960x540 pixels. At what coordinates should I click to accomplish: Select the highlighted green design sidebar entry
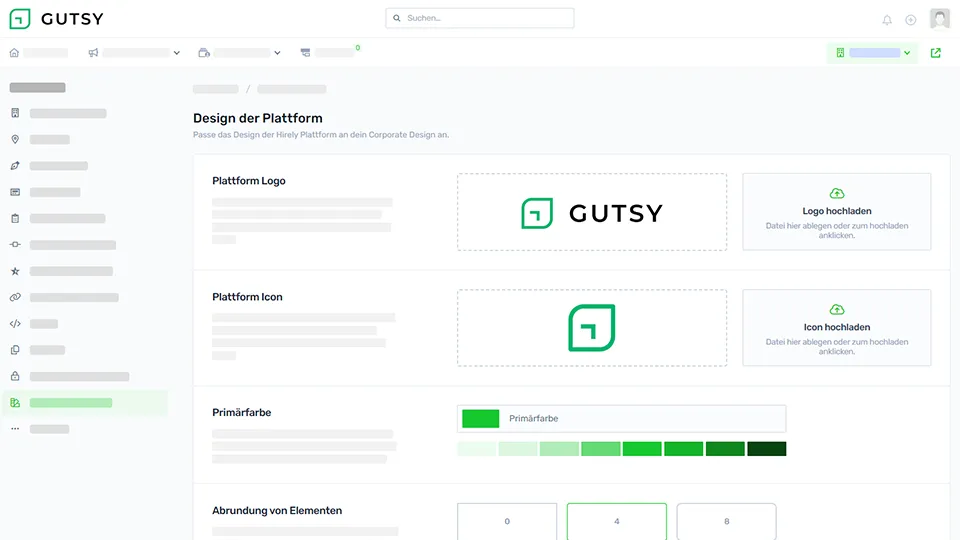(x=85, y=403)
